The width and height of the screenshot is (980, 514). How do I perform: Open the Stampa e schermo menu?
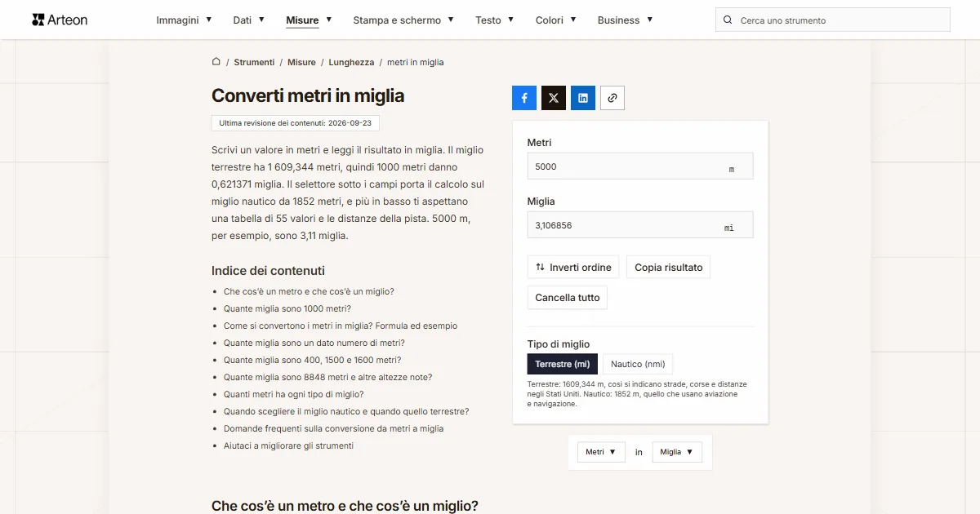pyautogui.click(x=403, y=20)
